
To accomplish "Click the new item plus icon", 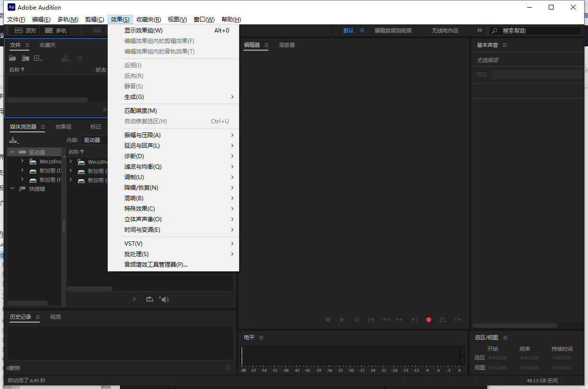I will [x=37, y=58].
